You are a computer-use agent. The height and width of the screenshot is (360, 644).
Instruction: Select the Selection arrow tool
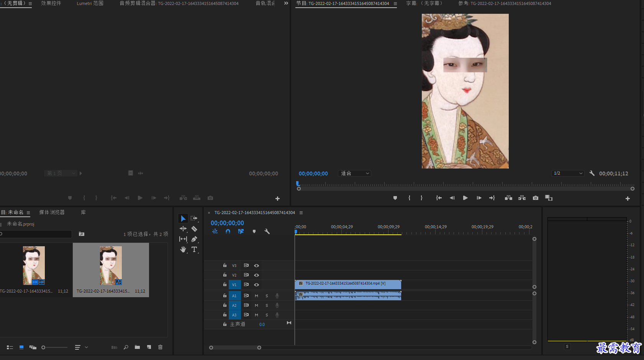(x=183, y=218)
